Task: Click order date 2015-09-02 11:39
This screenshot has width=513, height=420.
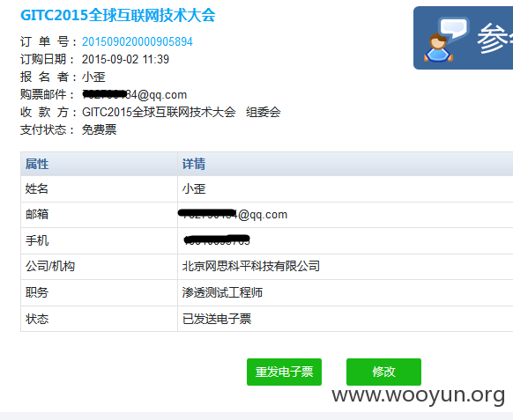Action: tap(125, 60)
